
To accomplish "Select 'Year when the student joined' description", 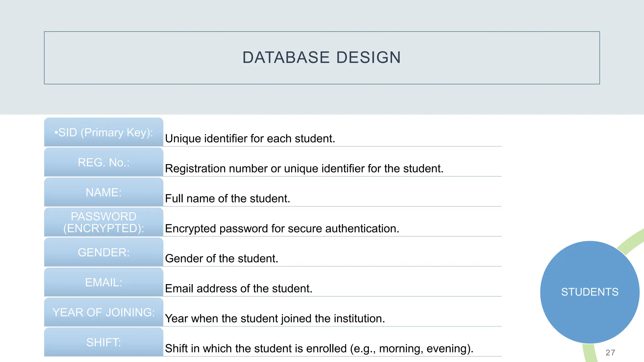I will (x=275, y=319).
